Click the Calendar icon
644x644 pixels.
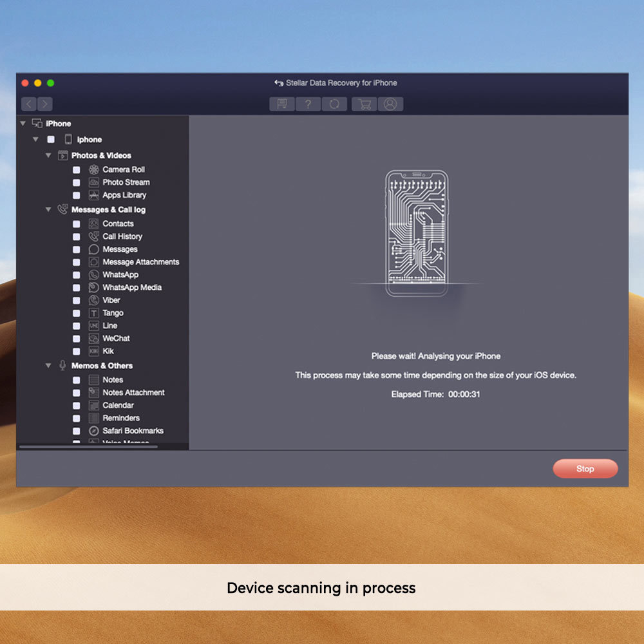point(94,405)
